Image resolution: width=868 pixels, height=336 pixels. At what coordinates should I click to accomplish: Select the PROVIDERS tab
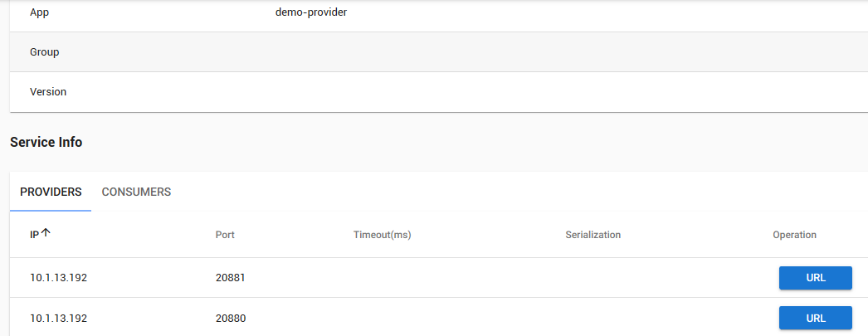click(51, 192)
